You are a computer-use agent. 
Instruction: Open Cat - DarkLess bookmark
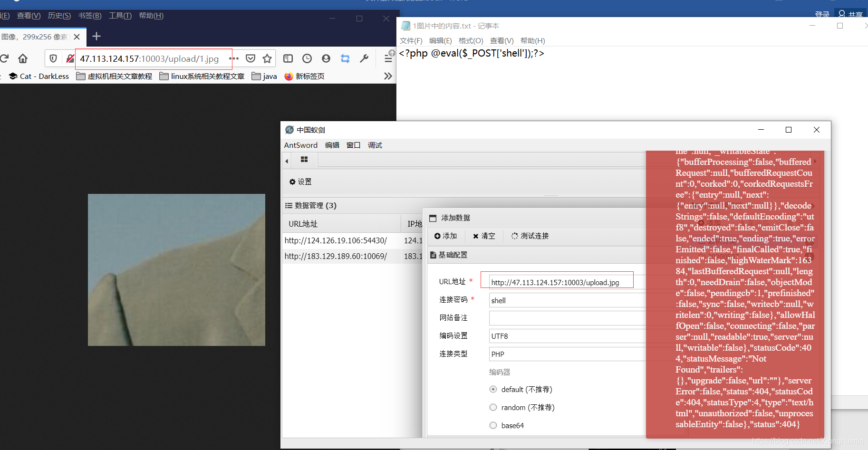coord(39,76)
